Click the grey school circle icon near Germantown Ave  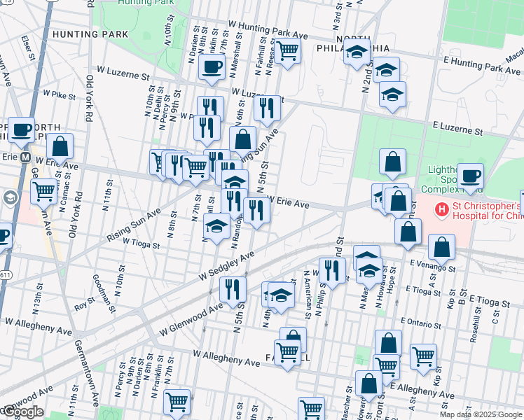tap(10, 198)
